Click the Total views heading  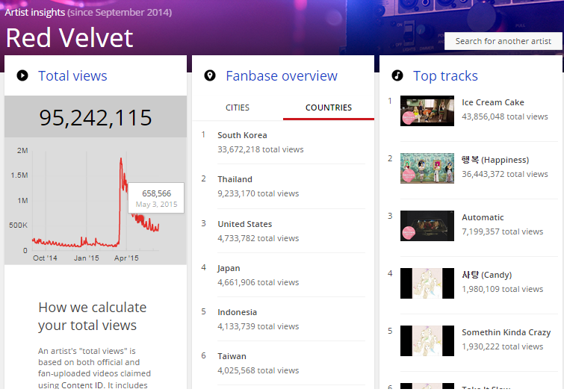tap(72, 76)
